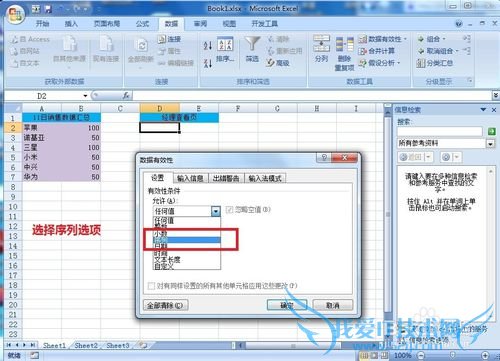Screen dimensions: 500x361
Task: Open 出错警告 tab in dialog
Action: [226, 178]
